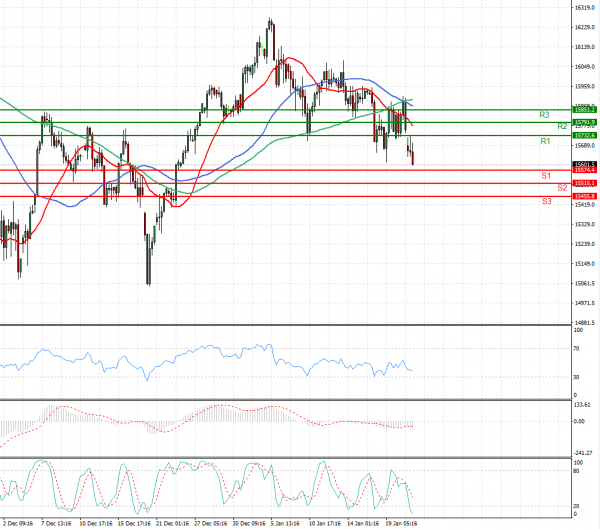Image resolution: width=600 pixels, height=529 pixels.
Task: Select the black 15601.5 current price tag
Action: pyautogui.click(x=584, y=164)
